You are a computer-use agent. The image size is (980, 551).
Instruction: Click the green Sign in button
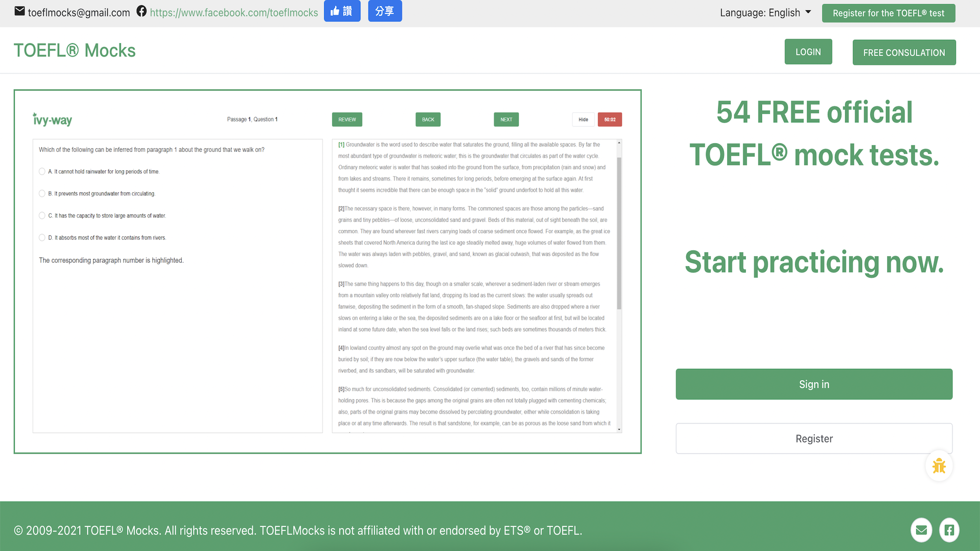[814, 384]
